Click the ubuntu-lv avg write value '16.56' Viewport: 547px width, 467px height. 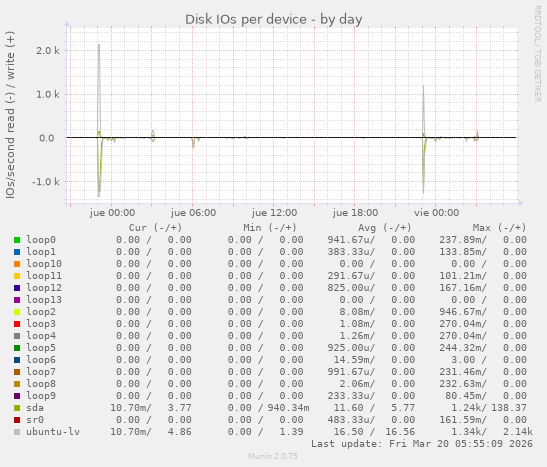pos(400,432)
